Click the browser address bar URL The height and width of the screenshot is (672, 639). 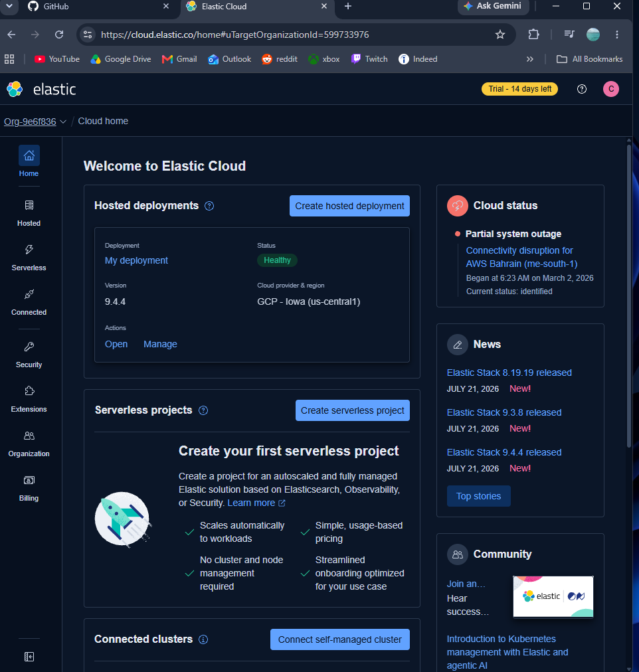point(234,35)
